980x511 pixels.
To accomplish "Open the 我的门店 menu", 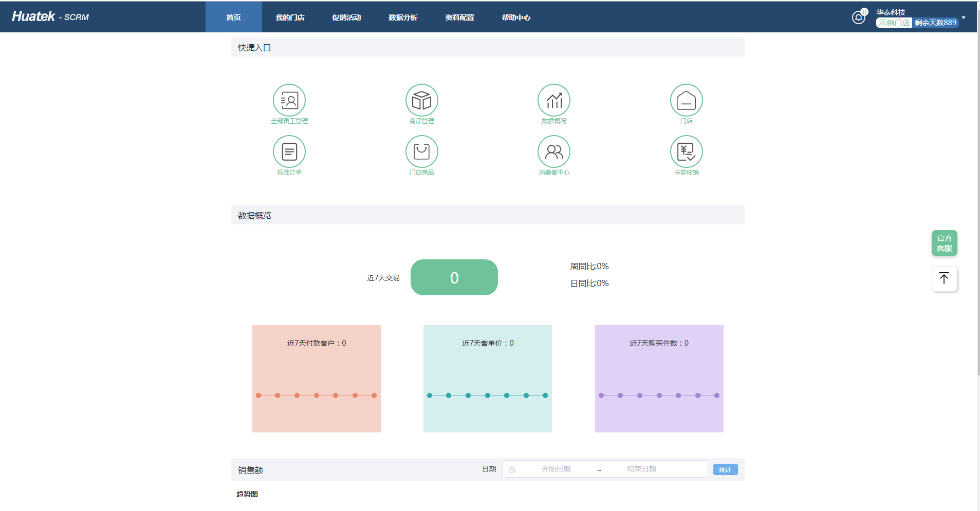I will 290,17.
